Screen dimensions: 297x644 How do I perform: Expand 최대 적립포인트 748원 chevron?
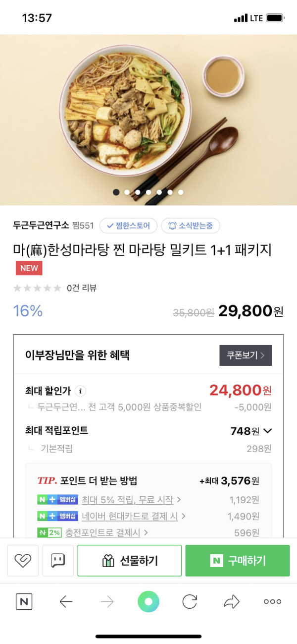point(268,431)
